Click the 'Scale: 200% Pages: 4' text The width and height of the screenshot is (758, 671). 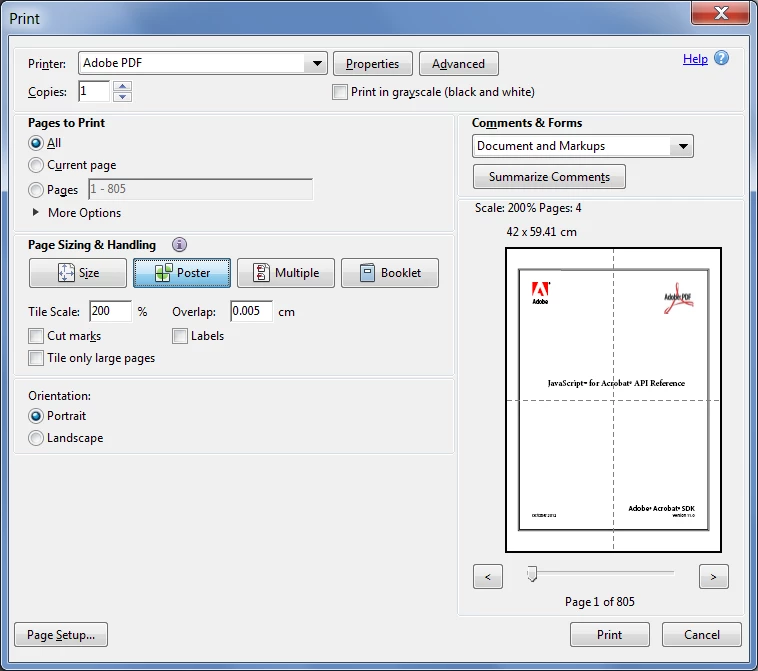tap(528, 208)
